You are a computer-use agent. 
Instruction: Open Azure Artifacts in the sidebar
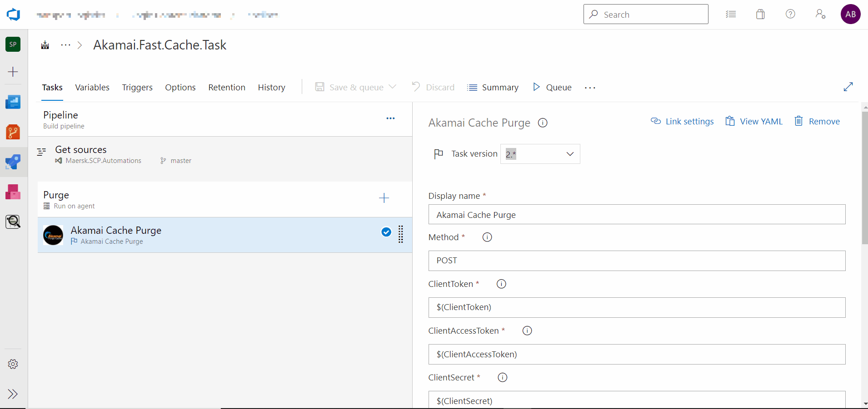(13, 192)
